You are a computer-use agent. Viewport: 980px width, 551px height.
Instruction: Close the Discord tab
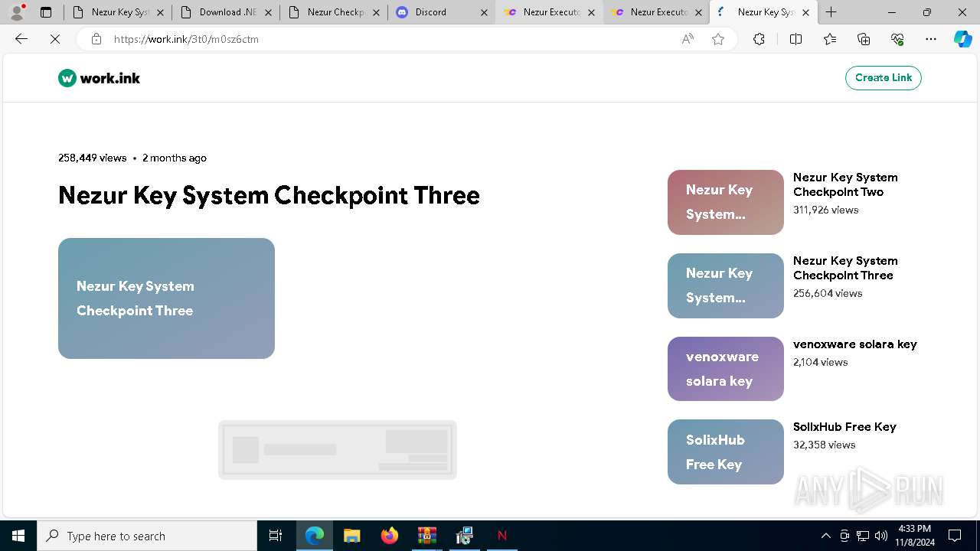pos(483,12)
